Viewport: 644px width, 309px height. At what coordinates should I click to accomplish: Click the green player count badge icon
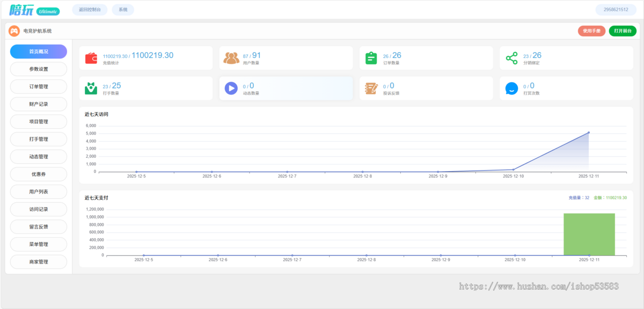pos(91,88)
